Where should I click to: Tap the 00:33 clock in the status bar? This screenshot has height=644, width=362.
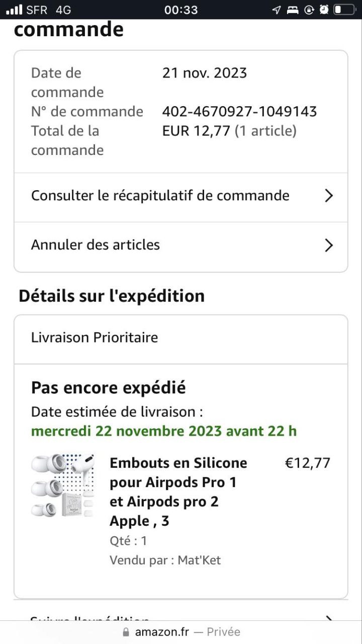click(x=180, y=10)
